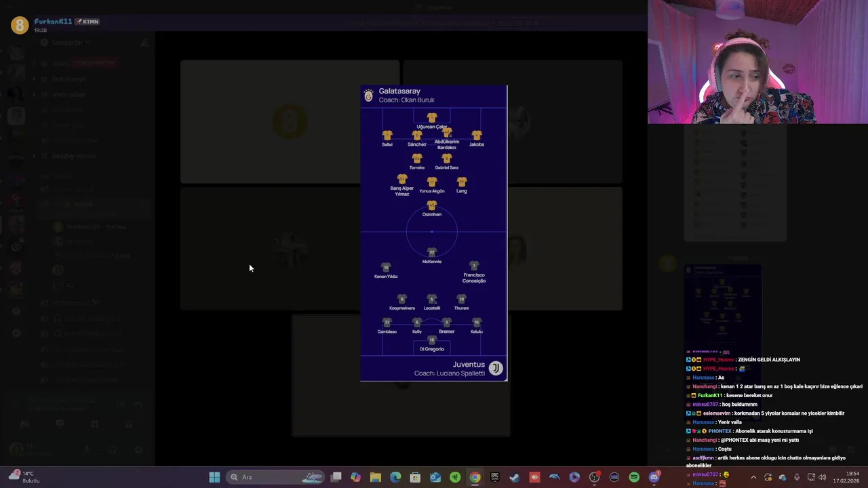Click the 'Barış Alper Yılmaz' name label
The height and width of the screenshot is (488, 868).
pyautogui.click(x=402, y=191)
